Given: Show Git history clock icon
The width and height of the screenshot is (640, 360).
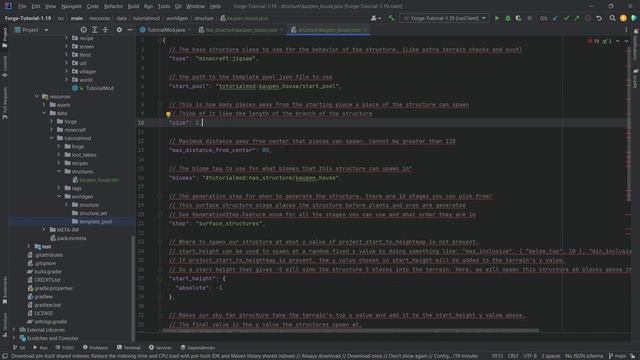Looking at the screenshot, I should pyautogui.click(x=588, y=18).
